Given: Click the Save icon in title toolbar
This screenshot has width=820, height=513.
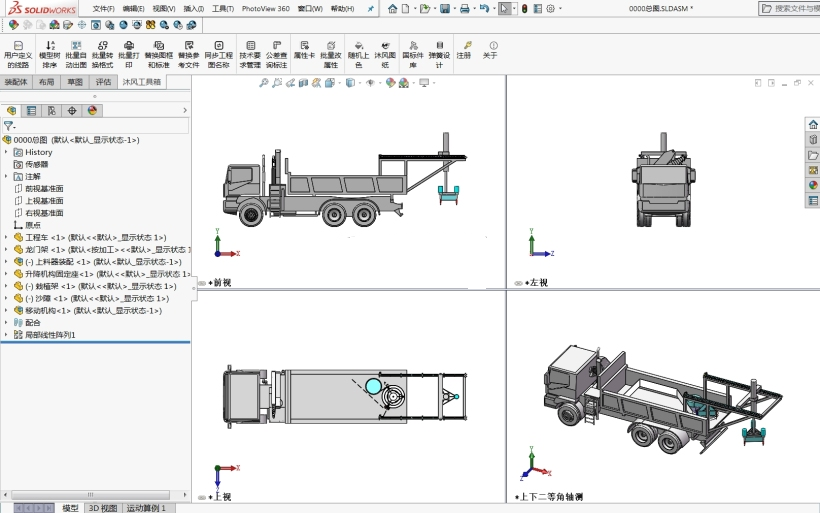Looking at the screenshot, I should click(x=445, y=9).
